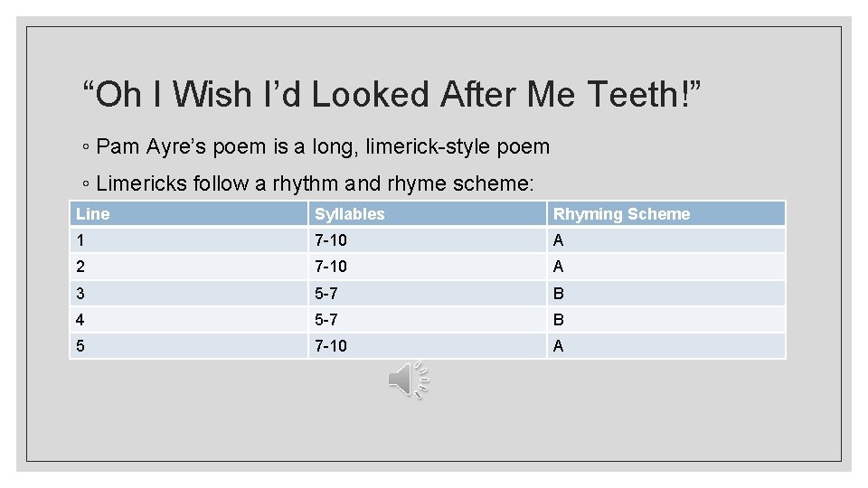Select the Line cell containing 2

(x=188, y=267)
